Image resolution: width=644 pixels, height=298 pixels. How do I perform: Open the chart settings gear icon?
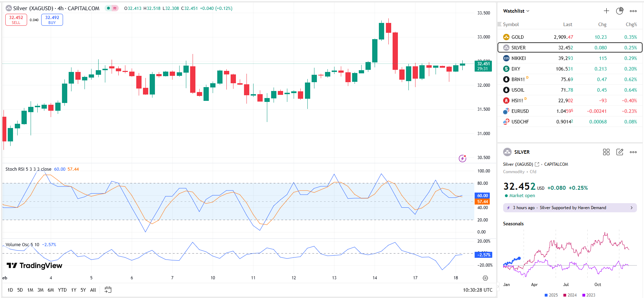coord(485,278)
